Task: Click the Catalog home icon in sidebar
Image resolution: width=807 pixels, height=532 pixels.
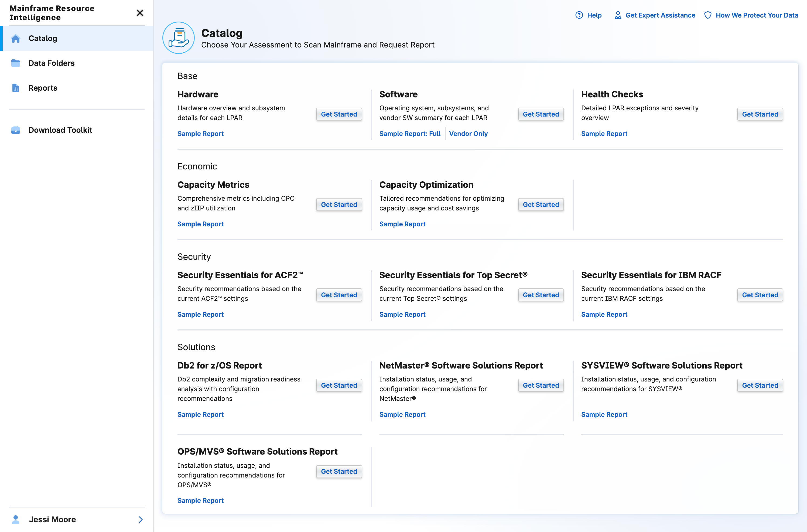Action: point(16,38)
